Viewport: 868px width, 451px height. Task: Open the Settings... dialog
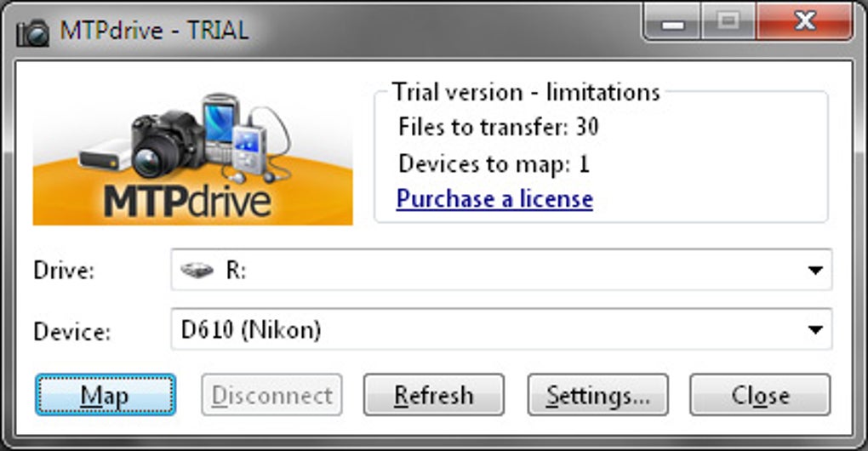(x=598, y=395)
